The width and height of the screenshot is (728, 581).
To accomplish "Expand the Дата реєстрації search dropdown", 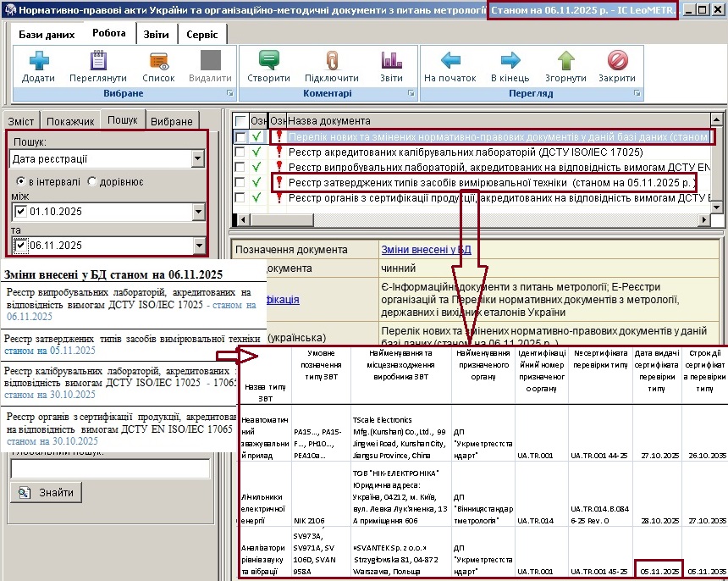I will [198, 158].
